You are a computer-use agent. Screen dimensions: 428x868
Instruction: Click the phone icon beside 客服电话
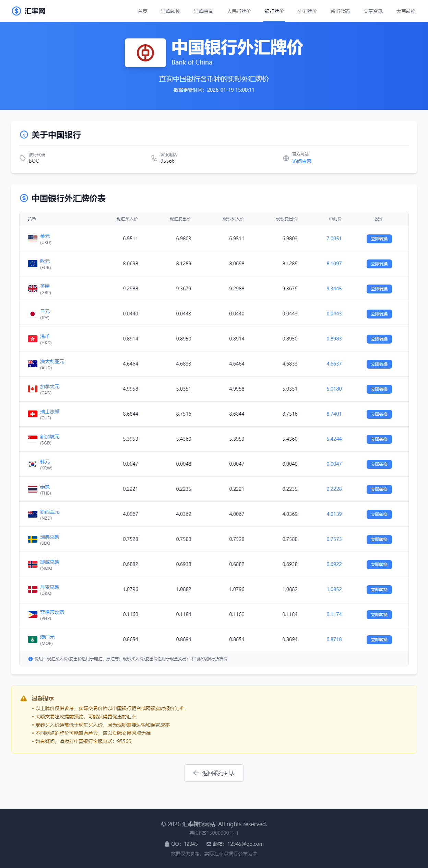(154, 158)
